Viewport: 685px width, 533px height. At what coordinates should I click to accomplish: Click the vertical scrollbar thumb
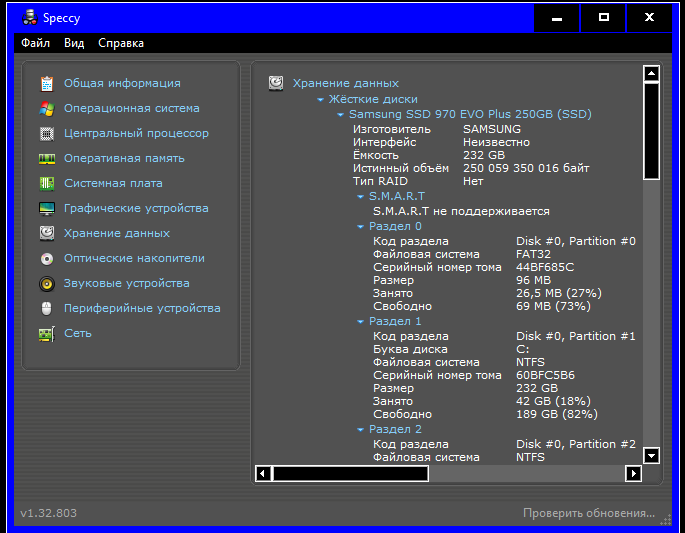(651, 131)
